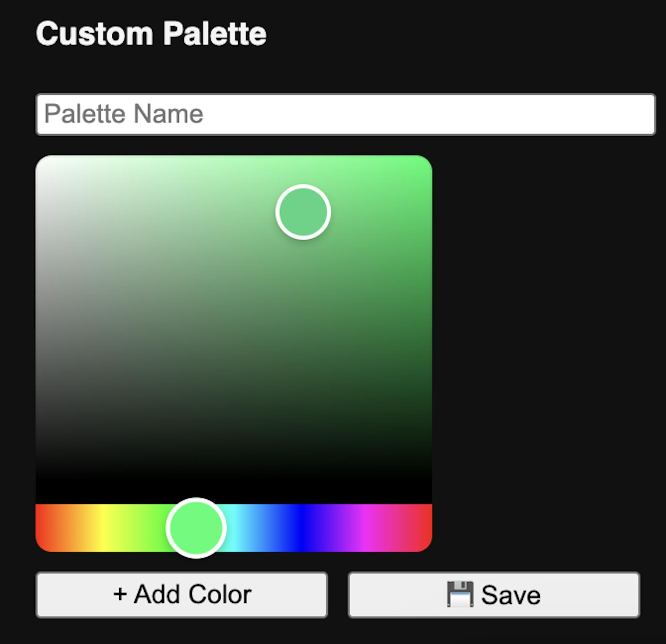This screenshot has width=666, height=644.
Task: Click the floppy disk icon on Save
Action: click(460, 594)
